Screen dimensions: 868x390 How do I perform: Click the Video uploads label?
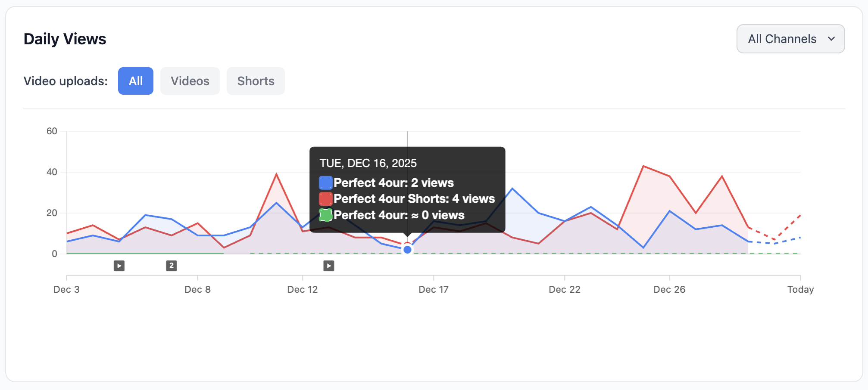pyautogui.click(x=65, y=80)
